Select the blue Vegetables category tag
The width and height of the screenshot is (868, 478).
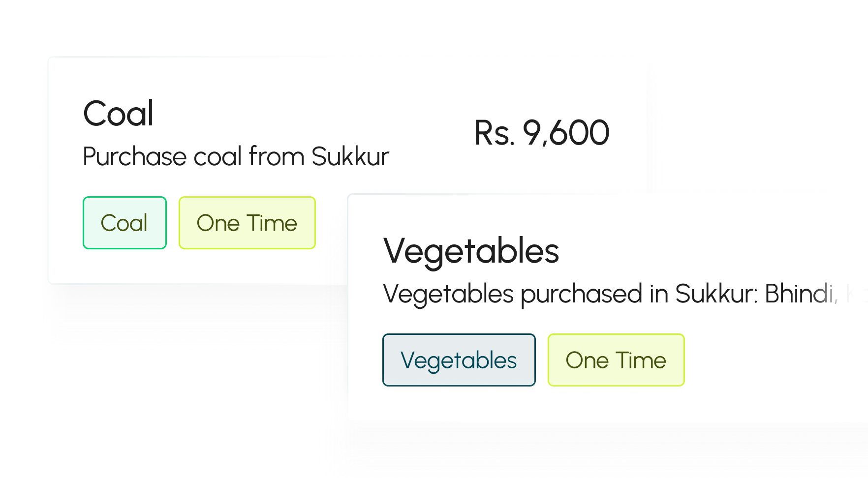tap(459, 360)
